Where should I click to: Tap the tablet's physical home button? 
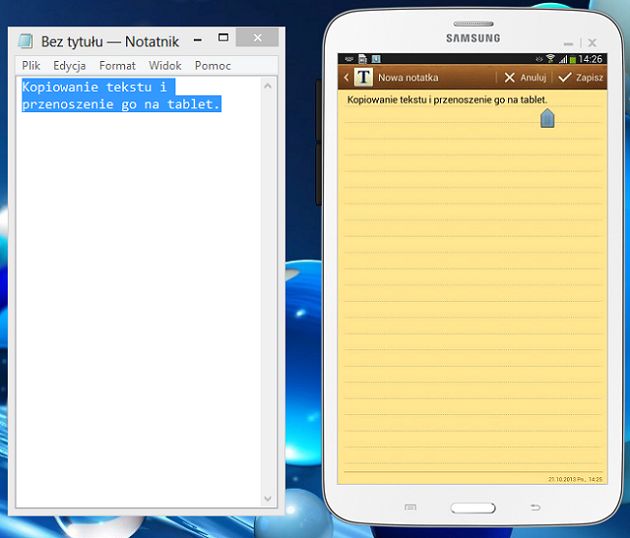click(473, 508)
